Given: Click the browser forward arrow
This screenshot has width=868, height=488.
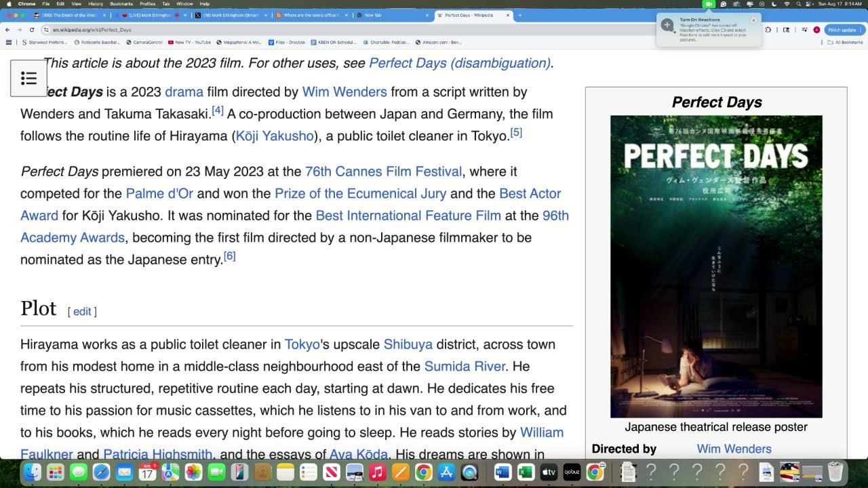Looking at the screenshot, I should tap(20, 30).
